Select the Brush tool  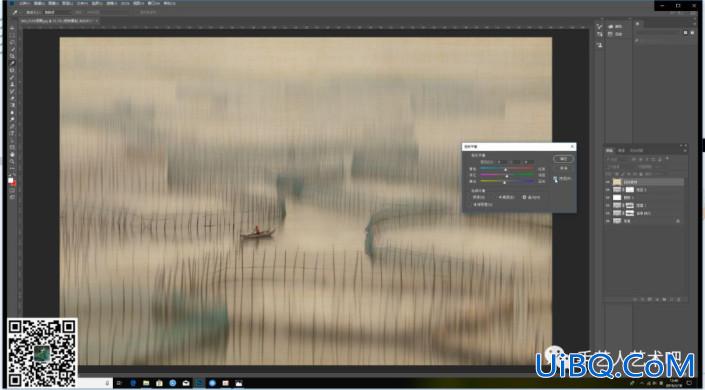(x=13, y=77)
